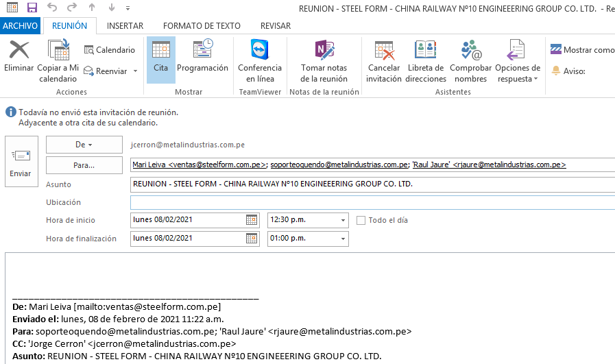
Task: Click 'Raul Jaure' recipient in Para field
Action: click(489, 165)
